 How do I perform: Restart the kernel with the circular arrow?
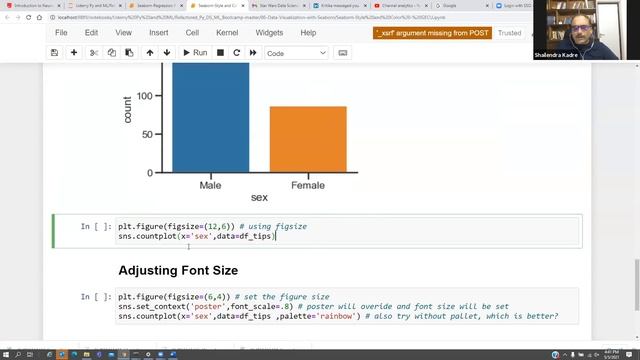(236, 53)
